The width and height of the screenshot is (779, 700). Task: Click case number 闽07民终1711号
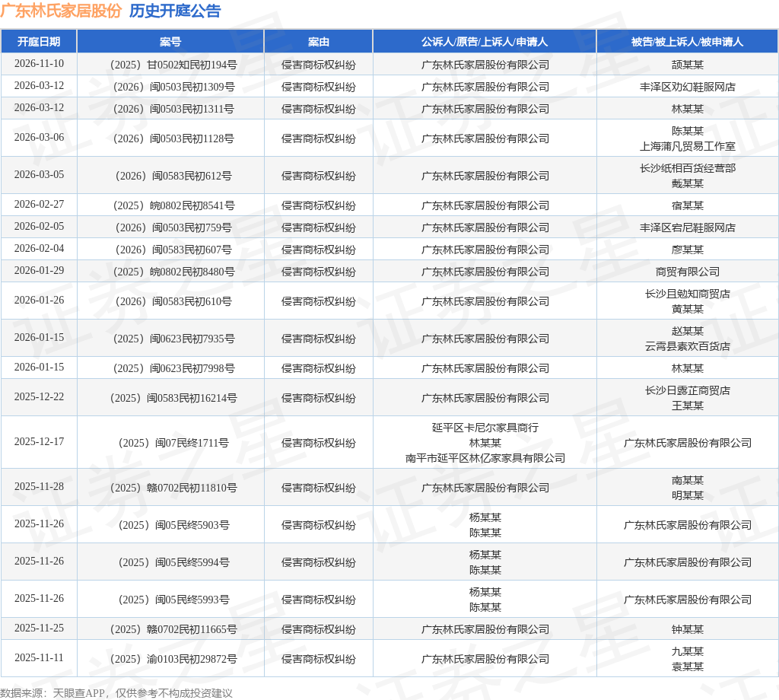[173, 443]
